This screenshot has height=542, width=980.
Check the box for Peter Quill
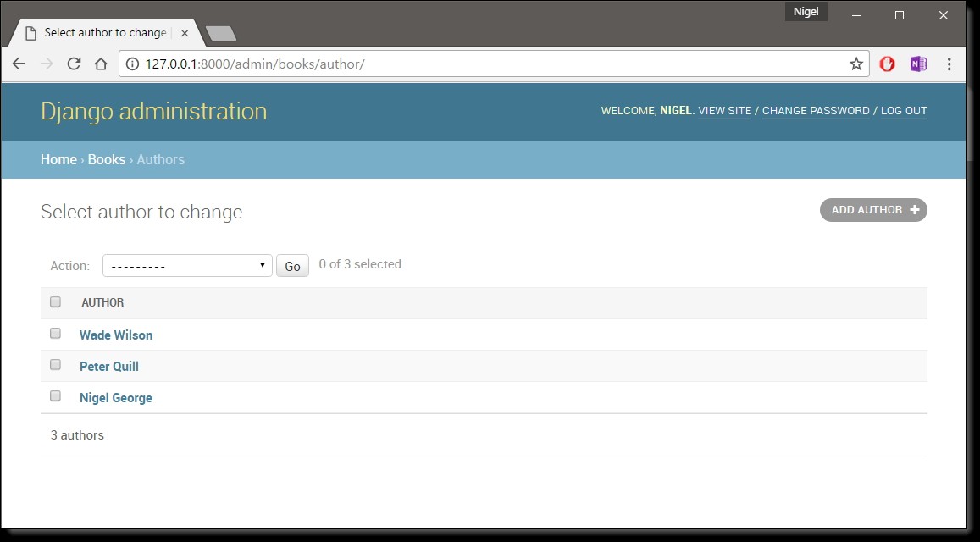click(x=56, y=364)
